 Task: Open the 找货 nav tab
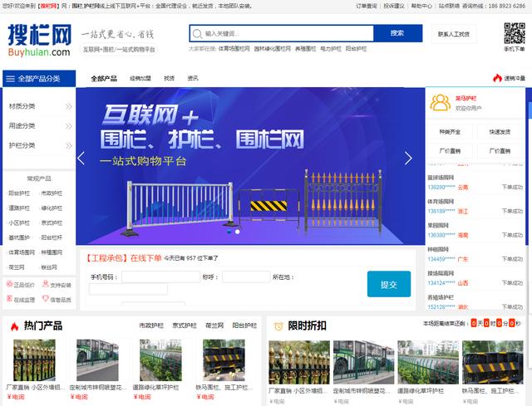point(169,78)
